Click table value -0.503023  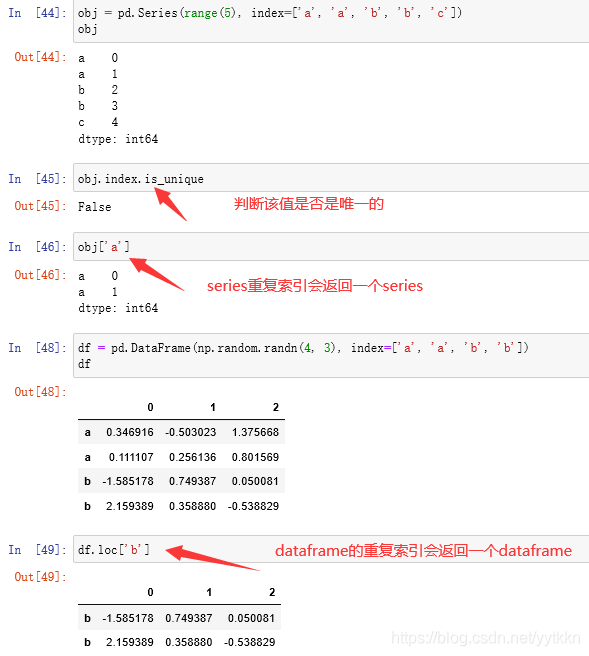click(x=190, y=432)
